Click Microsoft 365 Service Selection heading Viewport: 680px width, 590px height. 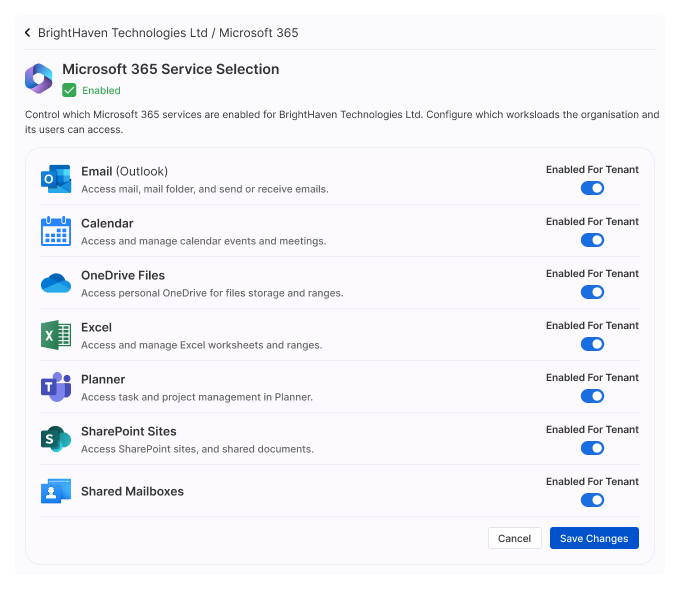(x=170, y=69)
